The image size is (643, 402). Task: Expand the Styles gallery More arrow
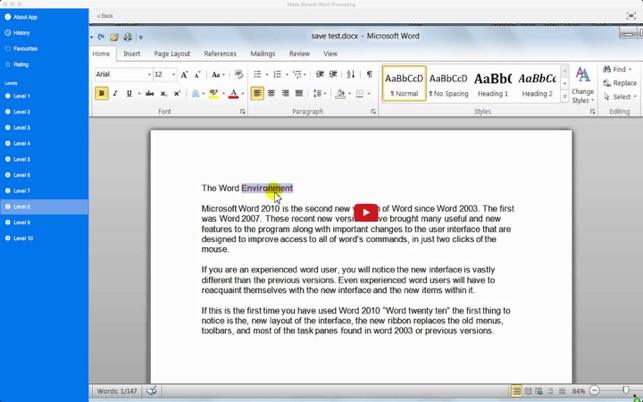coord(565,97)
